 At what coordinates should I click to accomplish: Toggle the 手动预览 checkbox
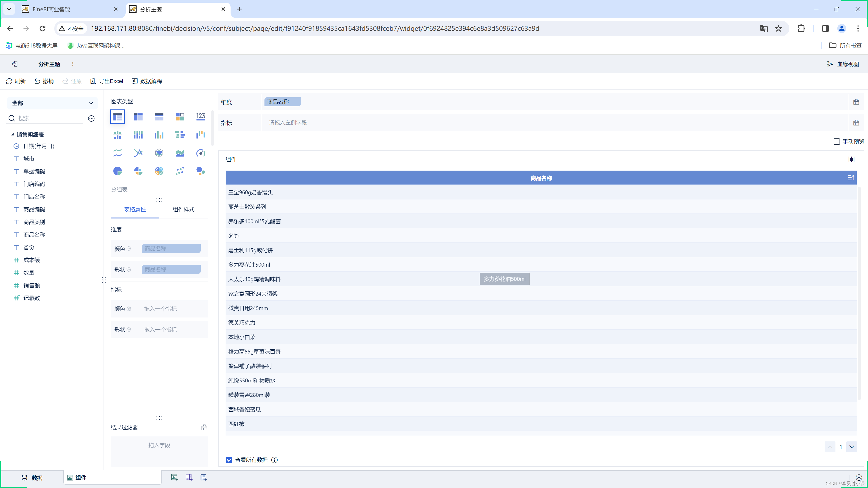[x=837, y=142]
